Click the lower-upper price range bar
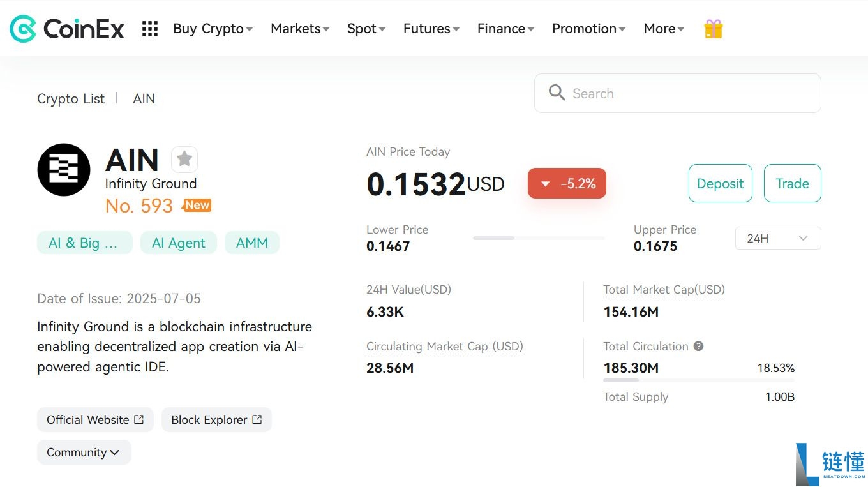This screenshot has width=868, height=487. [538, 238]
